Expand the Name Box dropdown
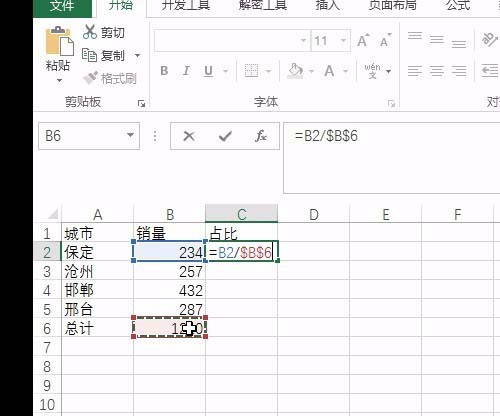This screenshot has width=500, height=416. pyautogui.click(x=130, y=135)
